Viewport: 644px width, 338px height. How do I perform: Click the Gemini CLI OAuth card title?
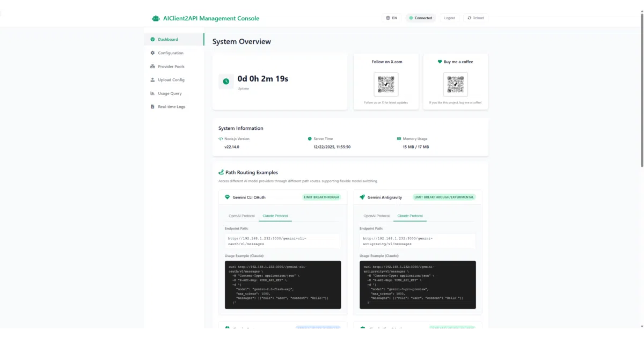(x=249, y=197)
